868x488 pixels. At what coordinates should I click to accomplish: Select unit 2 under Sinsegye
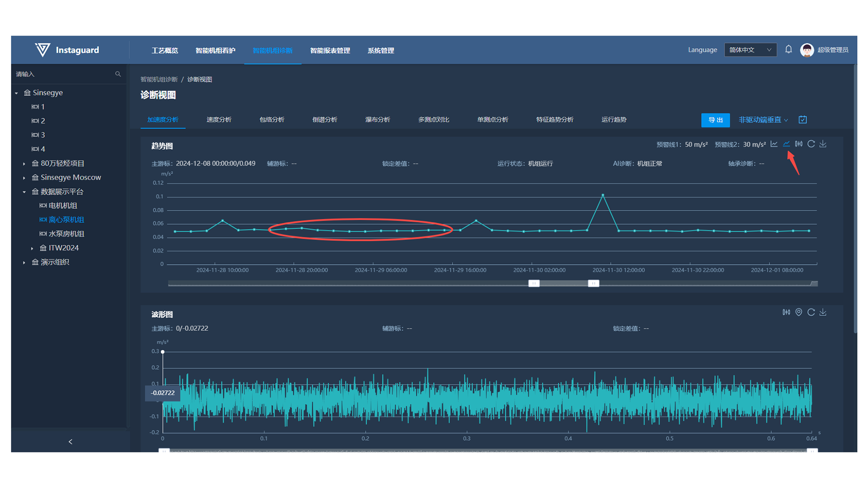pos(38,121)
